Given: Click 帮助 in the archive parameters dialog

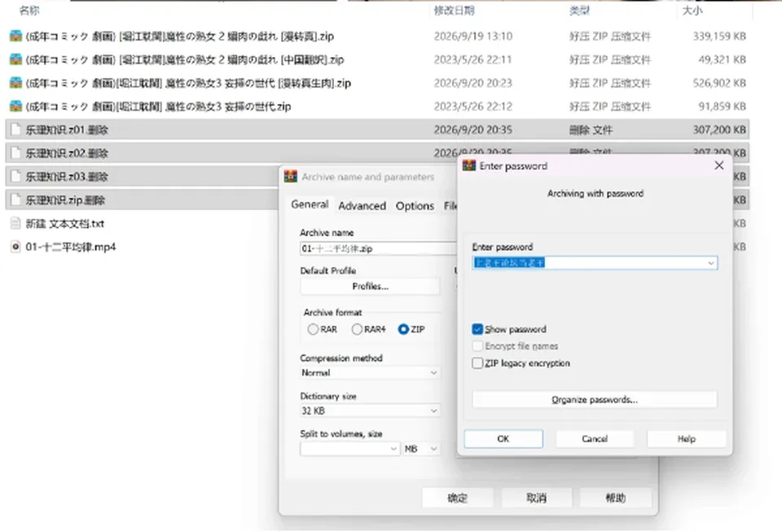Looking at the screenshot, I should pyautogui.click(x=616, y=498).
